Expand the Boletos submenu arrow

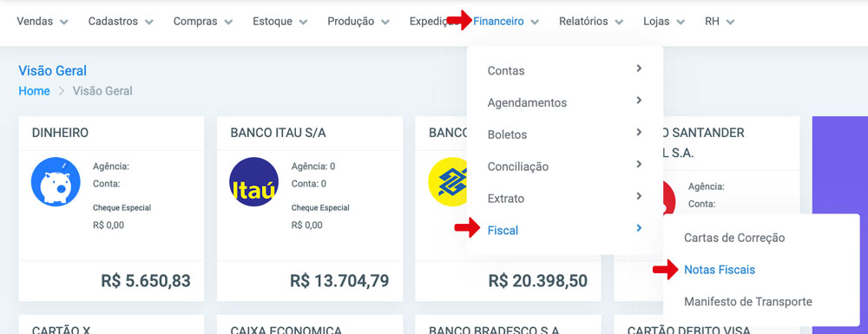click(639, 132)
